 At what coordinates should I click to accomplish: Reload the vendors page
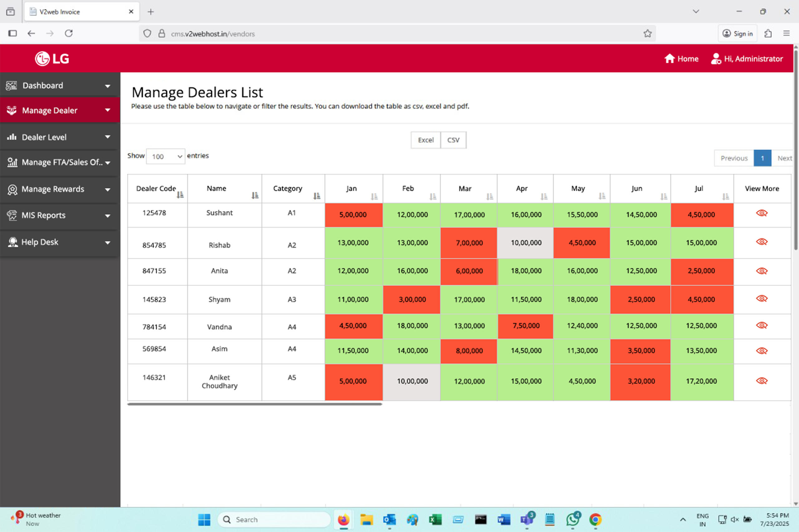pos(69,33)
